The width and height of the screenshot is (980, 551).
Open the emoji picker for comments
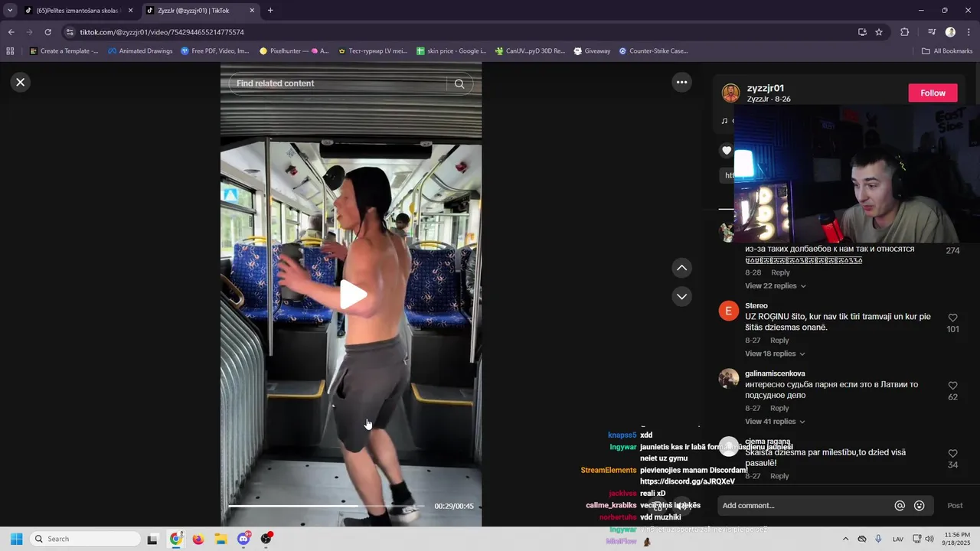coord(920,506)
